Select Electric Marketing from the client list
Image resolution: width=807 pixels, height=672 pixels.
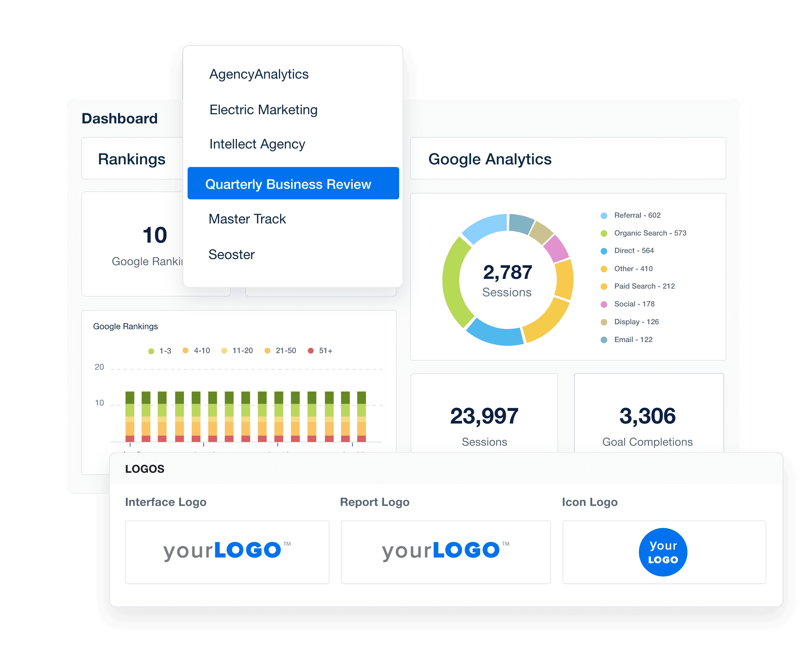coord(263,110)
